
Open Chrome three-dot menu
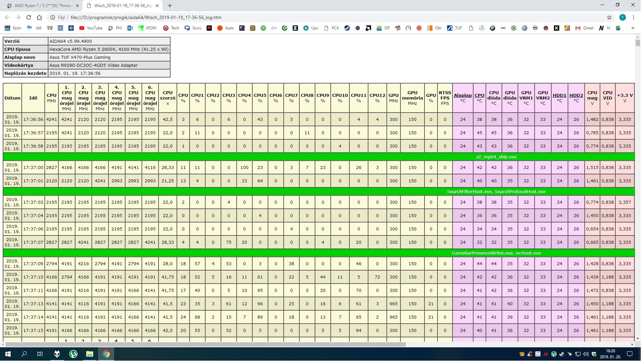tap(633, 17)
